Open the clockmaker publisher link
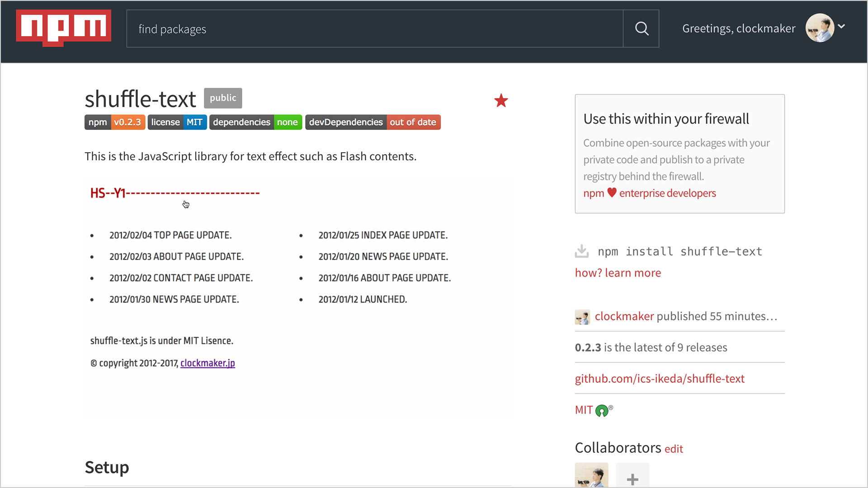Screen dimensions: 868x488 (x=624, y=316)
